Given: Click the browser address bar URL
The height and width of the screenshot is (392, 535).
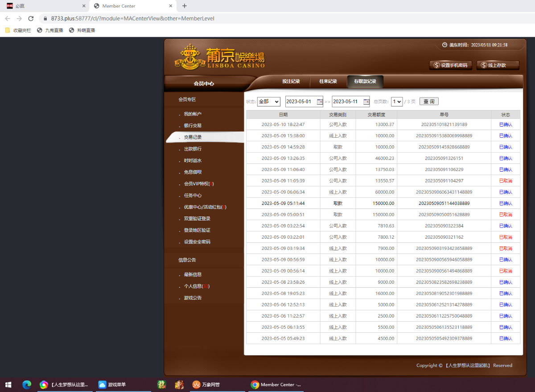Looking at the screenshot, I should [x=133, y=18].
